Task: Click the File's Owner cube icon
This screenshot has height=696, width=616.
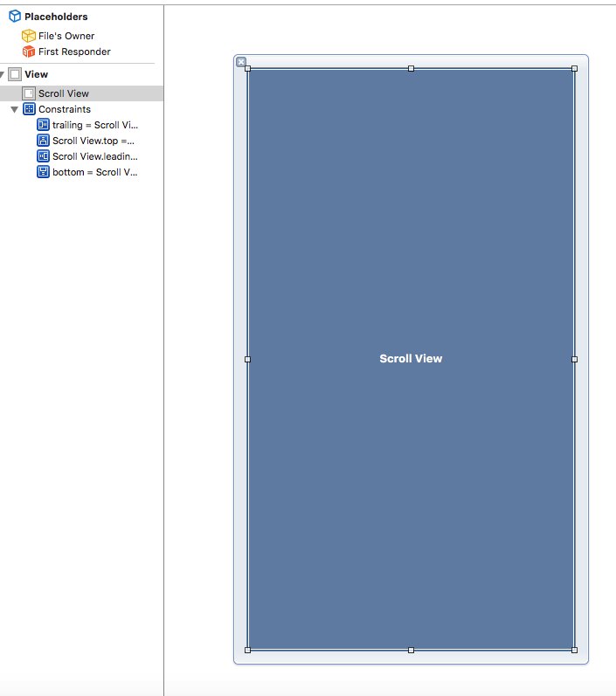Action: pyautogui.click(x=29, y=36)
